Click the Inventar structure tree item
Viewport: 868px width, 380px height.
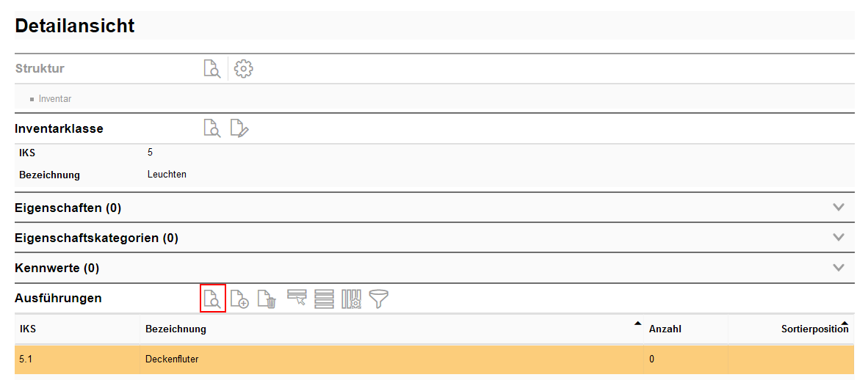(x=55, y=99)
